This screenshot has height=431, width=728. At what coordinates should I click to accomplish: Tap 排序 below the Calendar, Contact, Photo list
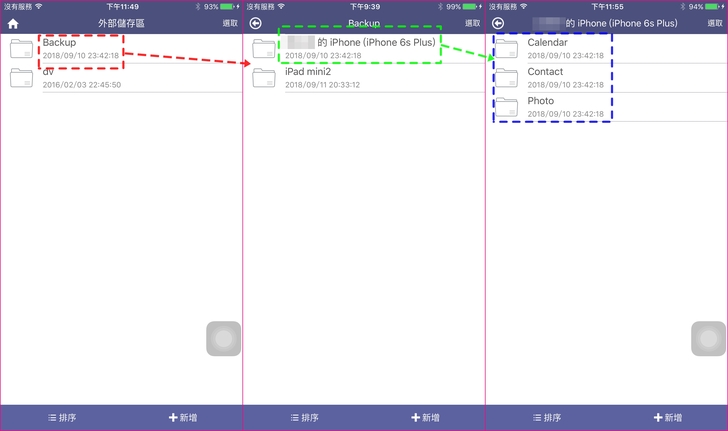[x=546, y=417]
